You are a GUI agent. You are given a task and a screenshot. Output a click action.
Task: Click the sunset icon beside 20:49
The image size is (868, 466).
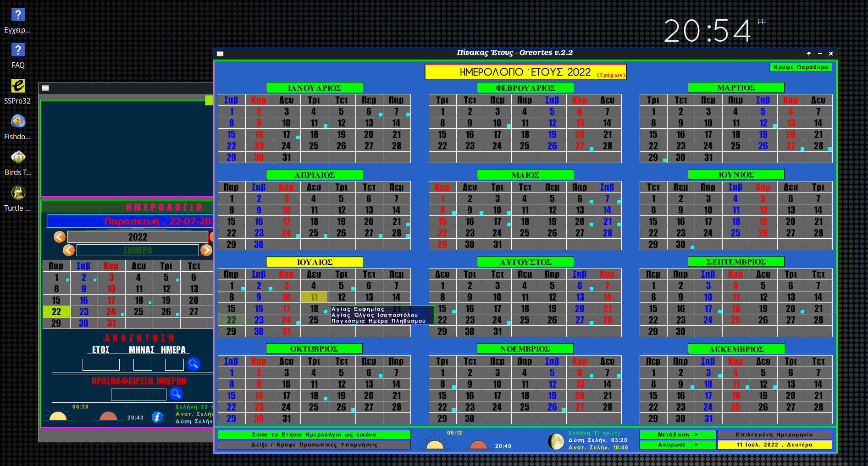(x=479, y=444)
